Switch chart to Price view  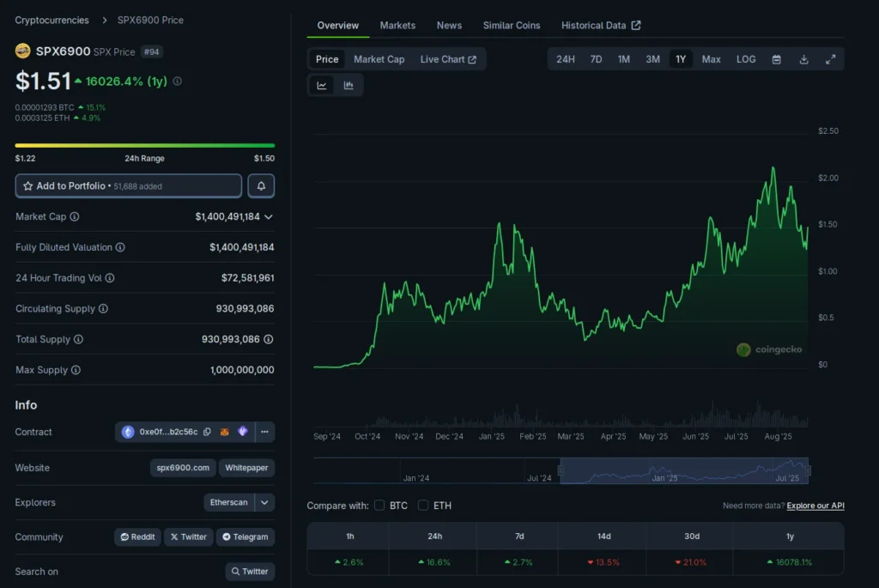pos(327,59)
